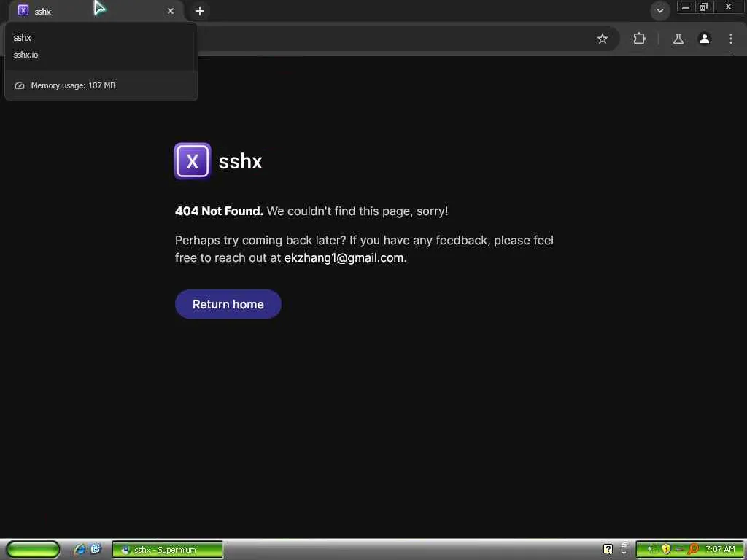Restore down the browser window
This screenshot has width=747, height=560.
703,7
